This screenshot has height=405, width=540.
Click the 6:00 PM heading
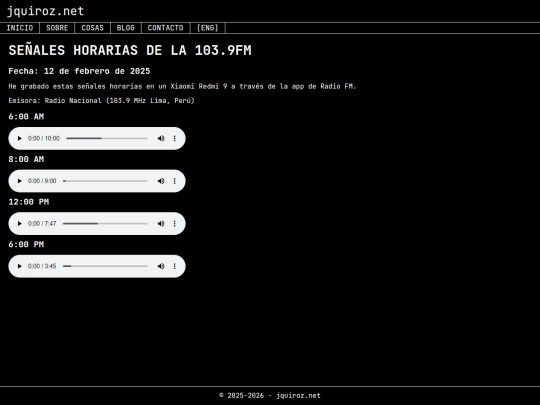pos(26,245)
